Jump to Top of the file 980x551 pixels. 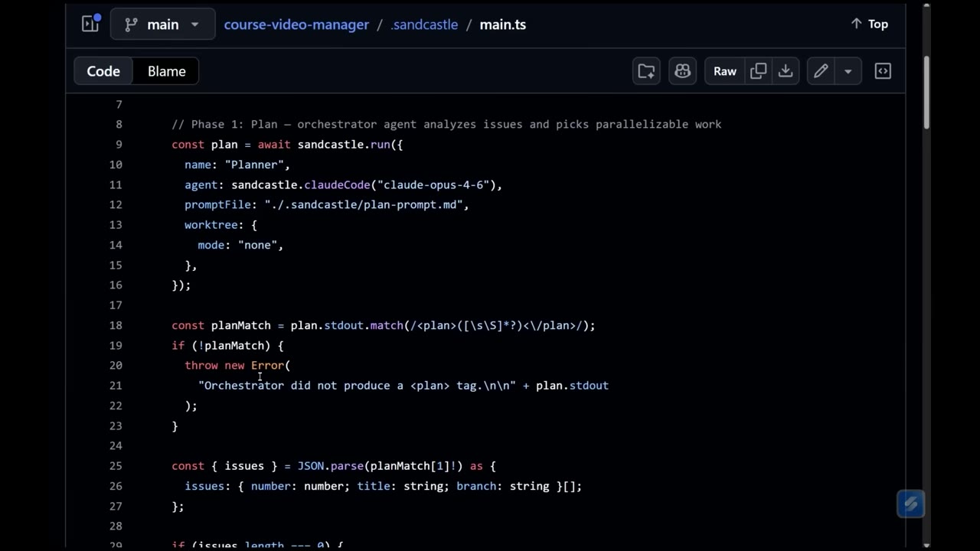point(869,24)
